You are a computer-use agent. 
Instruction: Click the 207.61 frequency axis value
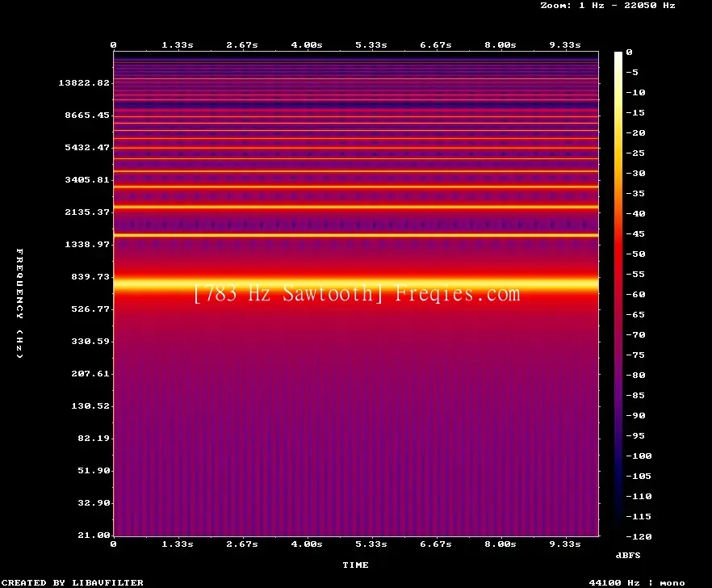[x=90, y=373]
